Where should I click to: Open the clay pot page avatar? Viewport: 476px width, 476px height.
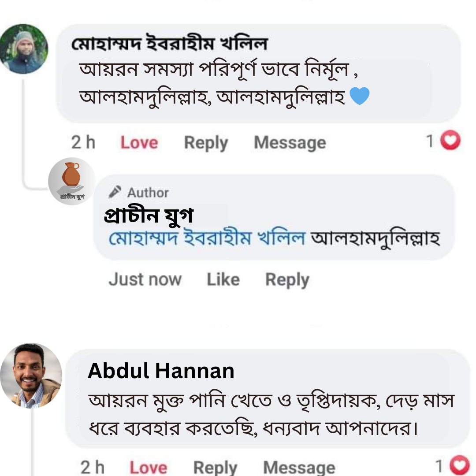[x=71, y=181]
